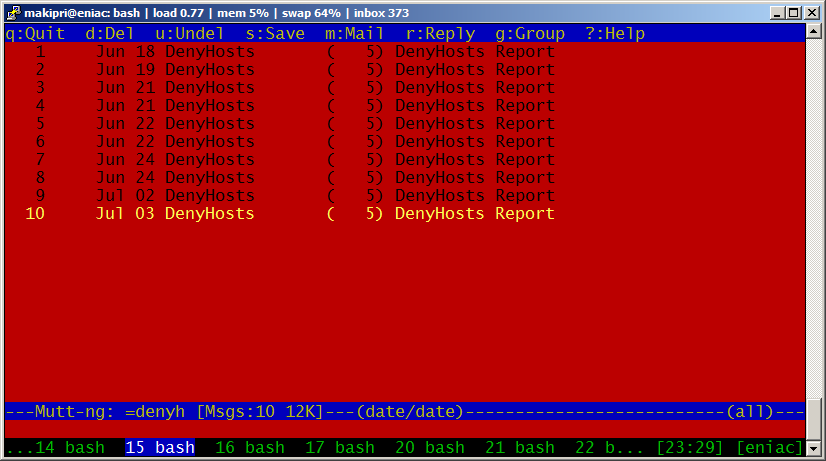This screenshot has width=826, height=461.
Task: Click scrollbar down arrow
Action: click(x=813, y=449)
